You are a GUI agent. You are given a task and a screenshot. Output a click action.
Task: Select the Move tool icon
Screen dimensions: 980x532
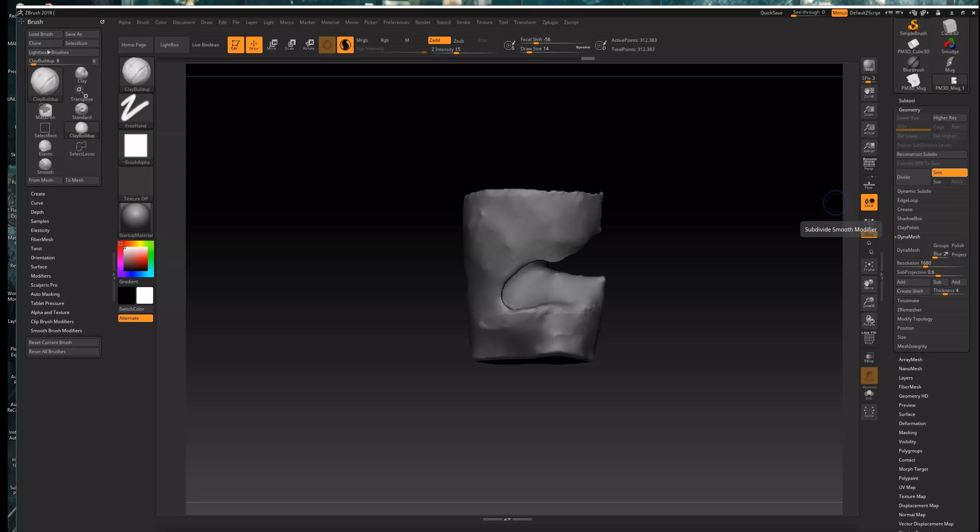click(272, 45)
